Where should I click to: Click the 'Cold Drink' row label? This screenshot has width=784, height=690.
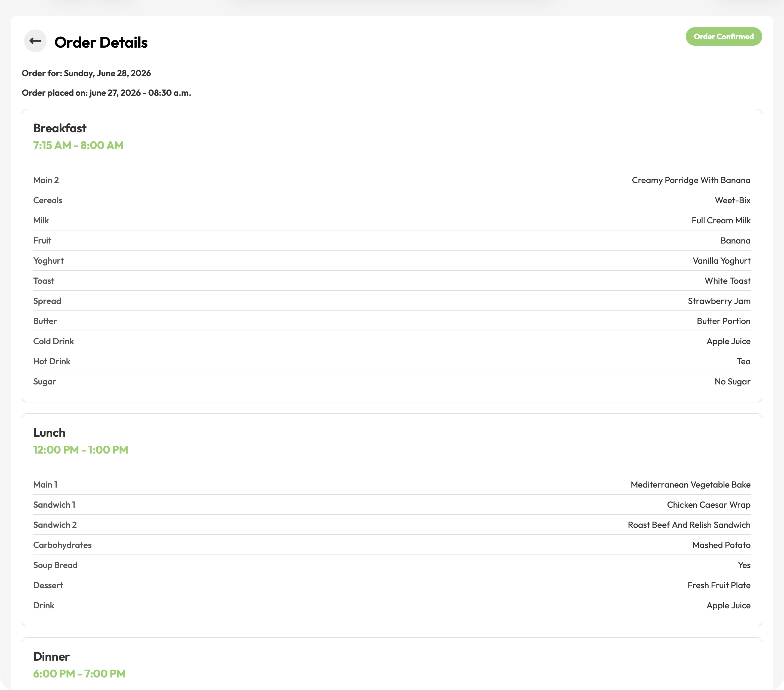pyautogui.click(x=54, y=341)
